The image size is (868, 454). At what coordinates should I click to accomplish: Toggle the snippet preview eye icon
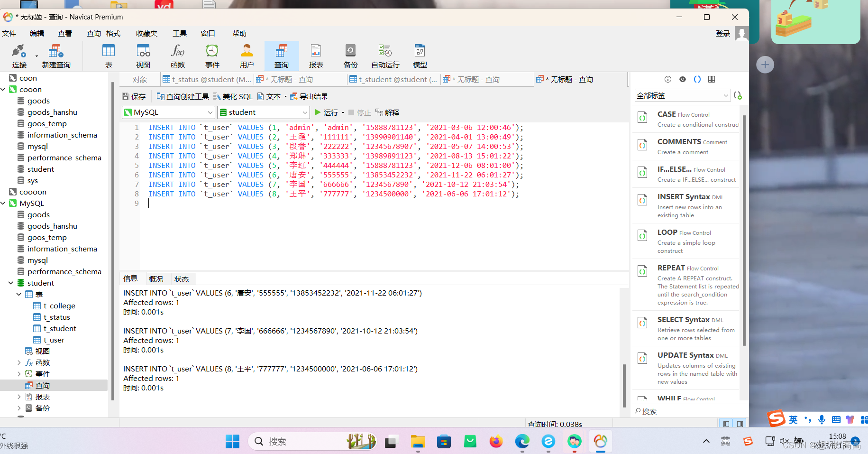point(682,79)
